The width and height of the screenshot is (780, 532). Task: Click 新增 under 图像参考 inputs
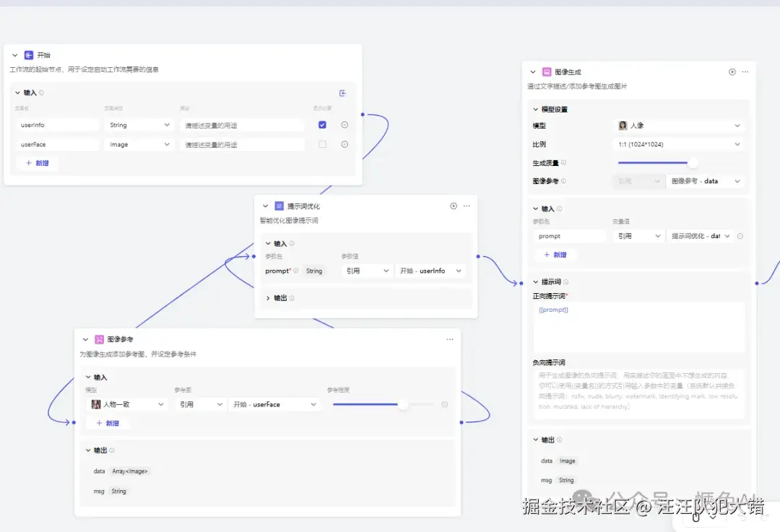[x=108, y=422]
